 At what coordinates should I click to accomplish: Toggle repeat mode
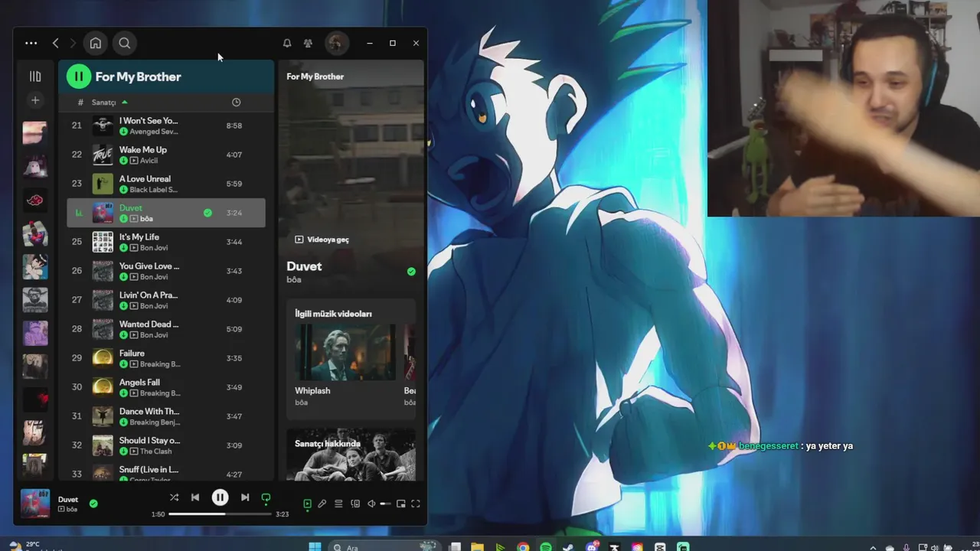(266, 497)
